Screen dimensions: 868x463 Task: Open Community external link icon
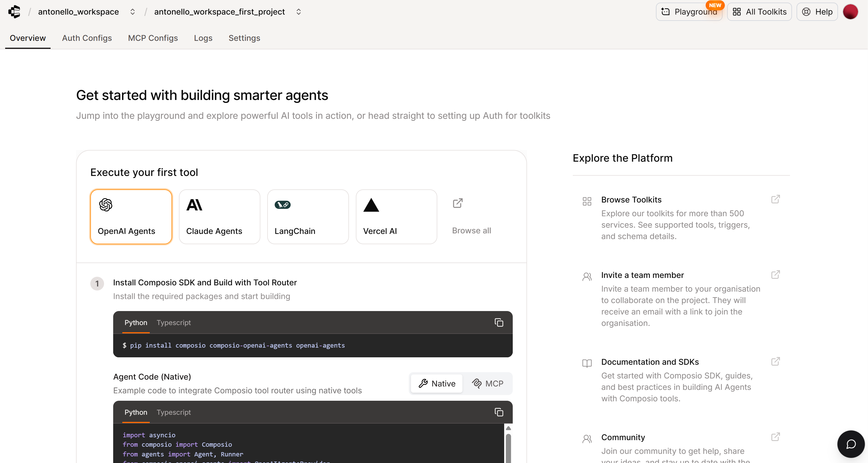[x=775, y=437]
